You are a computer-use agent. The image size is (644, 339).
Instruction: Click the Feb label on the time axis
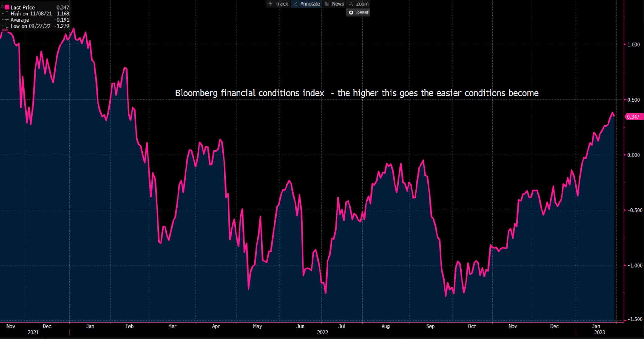click(x=129, y=326)
